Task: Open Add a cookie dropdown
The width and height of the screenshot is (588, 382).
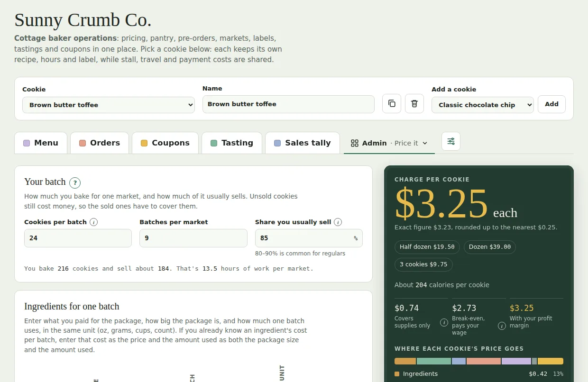Action: tap(483, 105)
